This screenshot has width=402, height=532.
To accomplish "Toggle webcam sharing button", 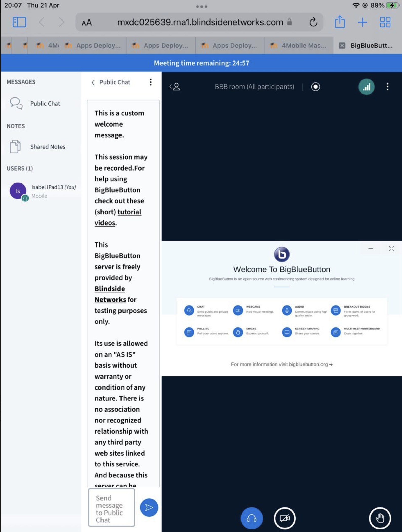I will pos(285,518).
